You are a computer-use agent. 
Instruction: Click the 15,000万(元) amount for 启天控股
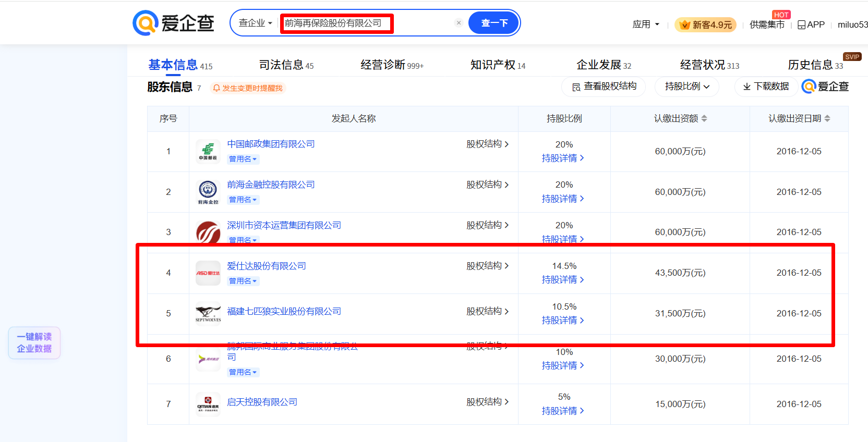pos(680,404)
